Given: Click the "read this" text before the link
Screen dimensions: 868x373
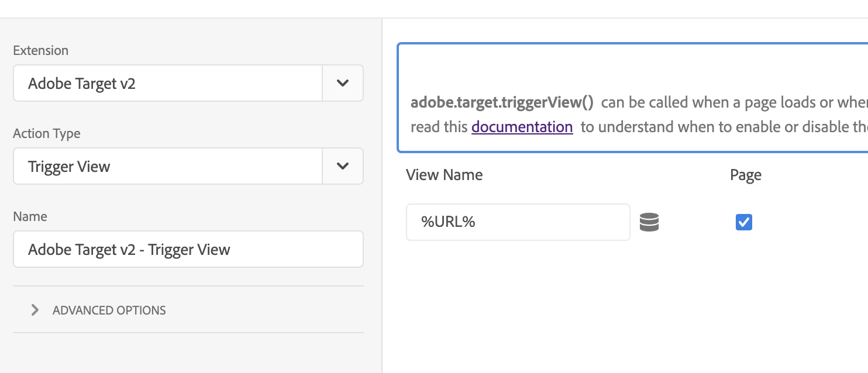Looking at the screenshot, I should (x=439, y=127).
